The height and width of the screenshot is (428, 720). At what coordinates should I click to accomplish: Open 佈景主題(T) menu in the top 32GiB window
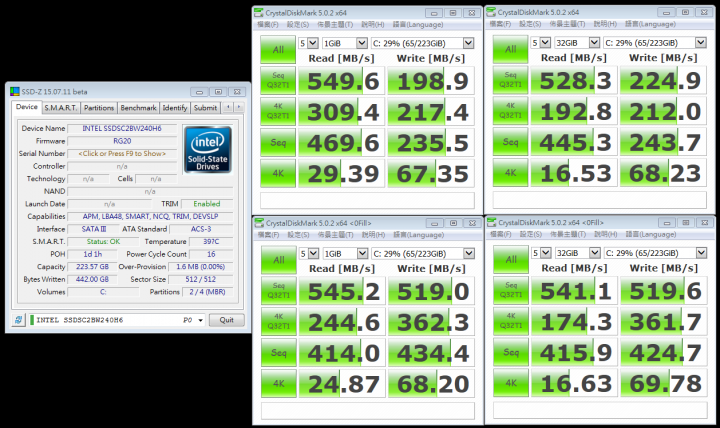567,24
